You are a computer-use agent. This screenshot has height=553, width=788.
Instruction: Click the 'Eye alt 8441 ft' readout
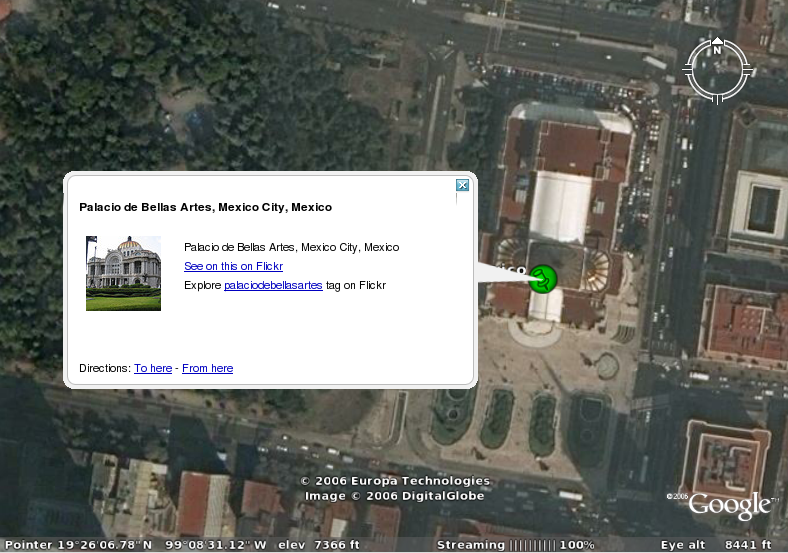(x=716, y=545)
